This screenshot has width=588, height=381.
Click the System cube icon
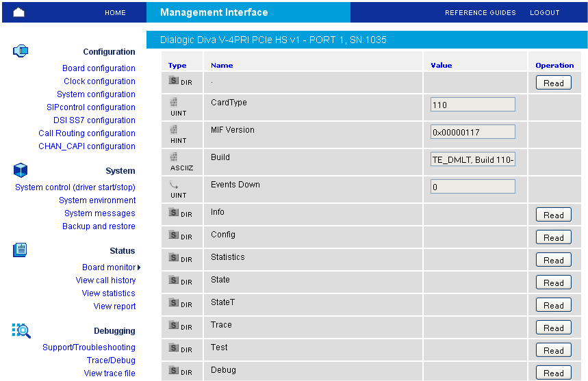(x=21, y=170)
